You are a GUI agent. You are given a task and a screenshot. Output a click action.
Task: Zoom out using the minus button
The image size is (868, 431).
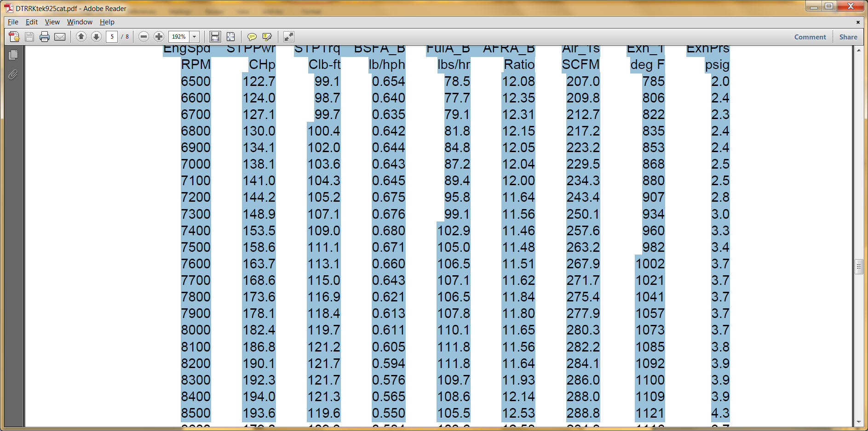(x=144, y=37)
